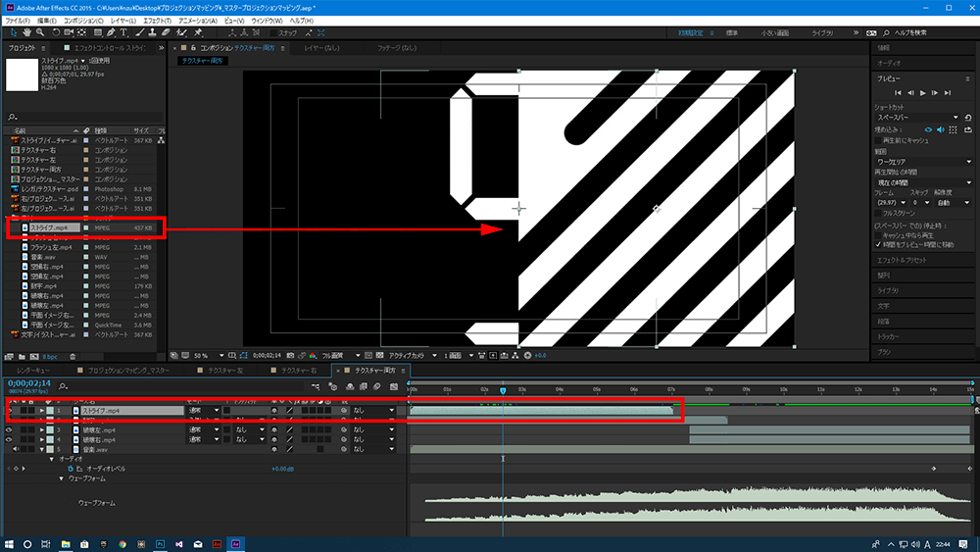The height and width of the screenshot is (552, 980).
Task: Select the Type (T) tool
Action: [x=124, y=32]
